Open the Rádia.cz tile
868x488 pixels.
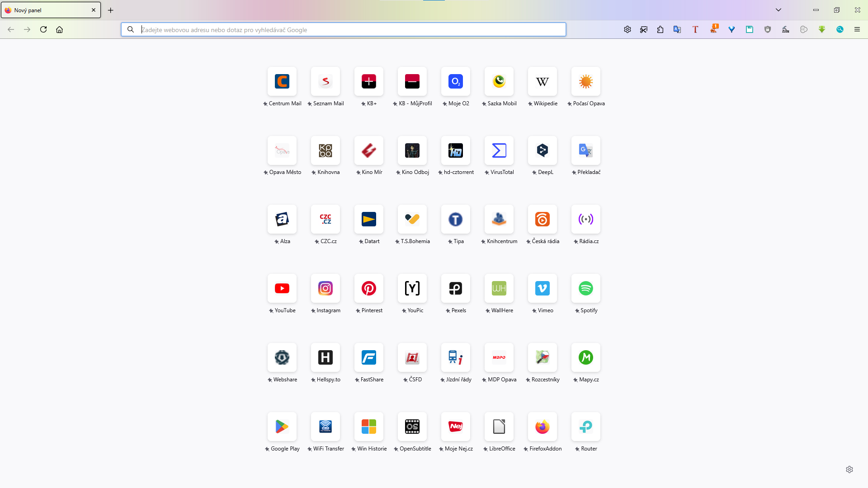586,220
